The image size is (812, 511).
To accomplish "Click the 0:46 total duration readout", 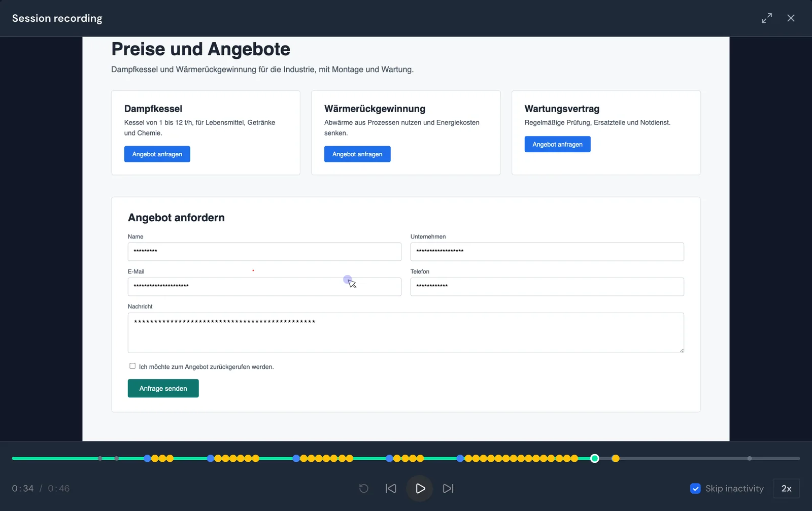I will (59, 488).
